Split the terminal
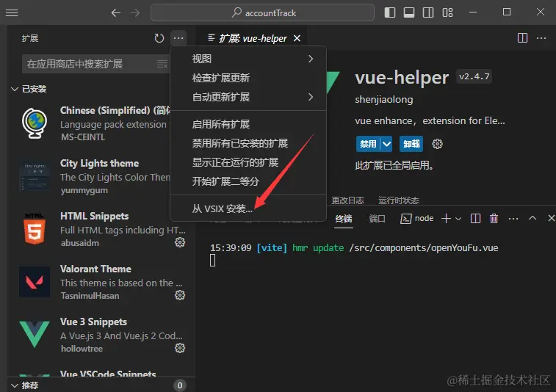The height and width of the screenshot is (392, 556). (475, 218)
